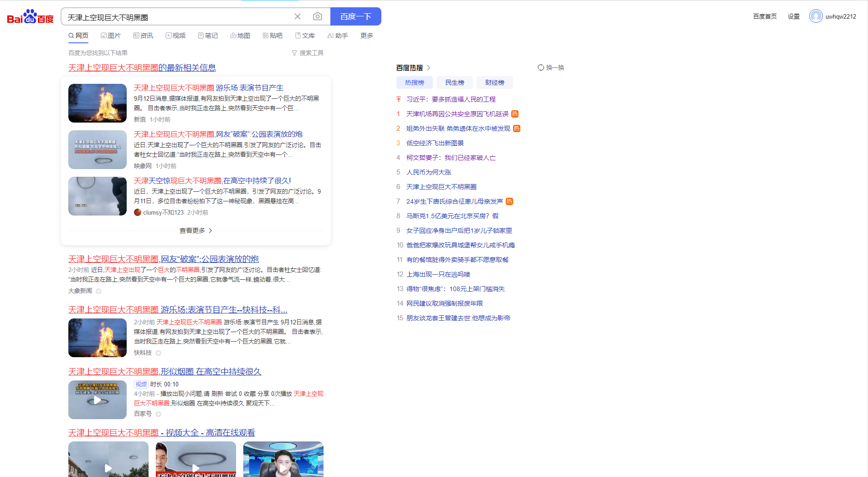This screenshot has width=868, height=477.
Task: Select the 财经榜 tab
Action: [495, 82]
